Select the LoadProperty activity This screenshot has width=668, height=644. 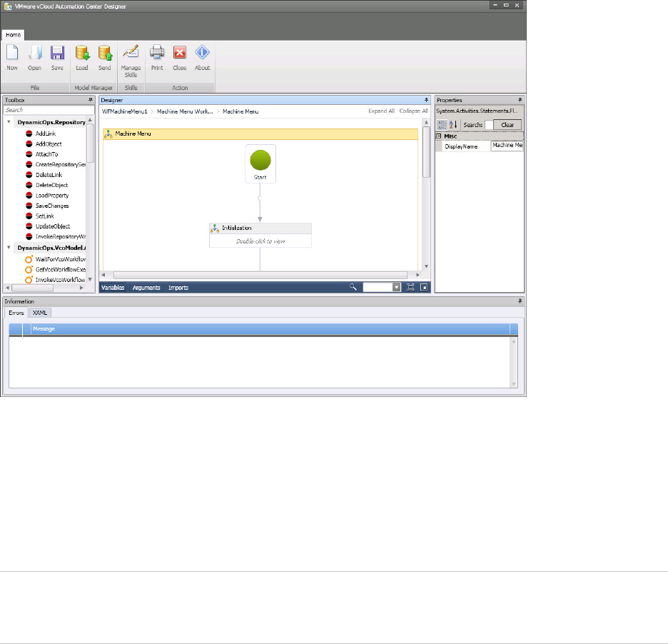coord(52,195)
